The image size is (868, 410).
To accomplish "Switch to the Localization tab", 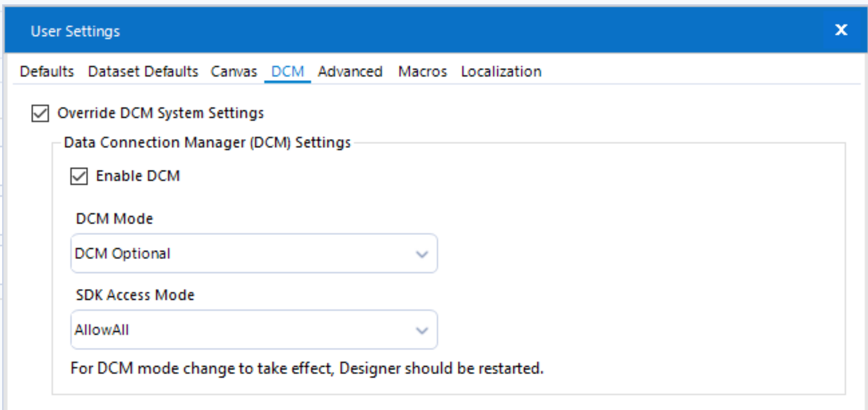I will tap(501, 72).
